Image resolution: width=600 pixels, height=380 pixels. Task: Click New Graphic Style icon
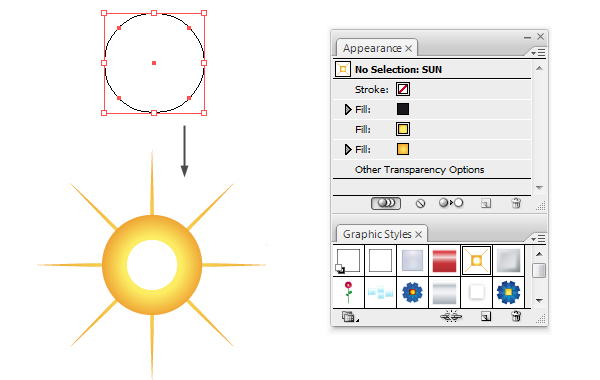click(x=486, y=316)
